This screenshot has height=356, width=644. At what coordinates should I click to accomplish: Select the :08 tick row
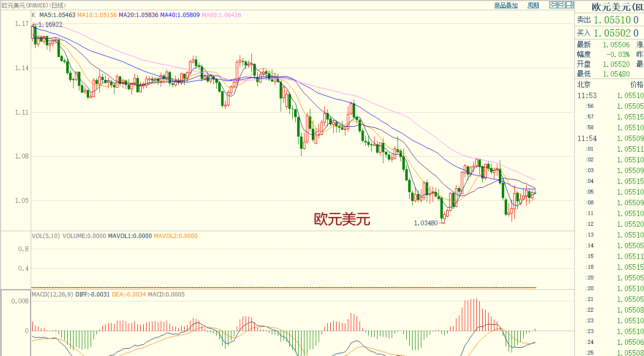click(610, 203)
